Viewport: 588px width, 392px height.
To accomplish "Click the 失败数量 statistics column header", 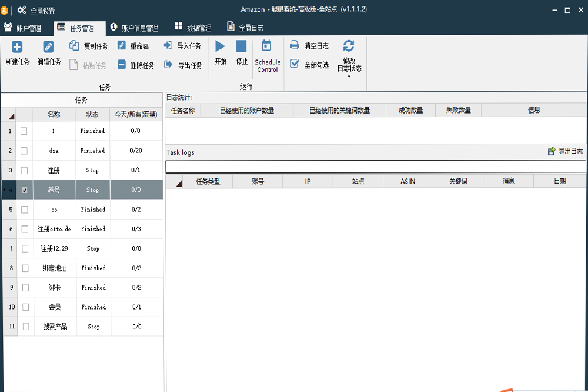I will [x=458, y=111].
